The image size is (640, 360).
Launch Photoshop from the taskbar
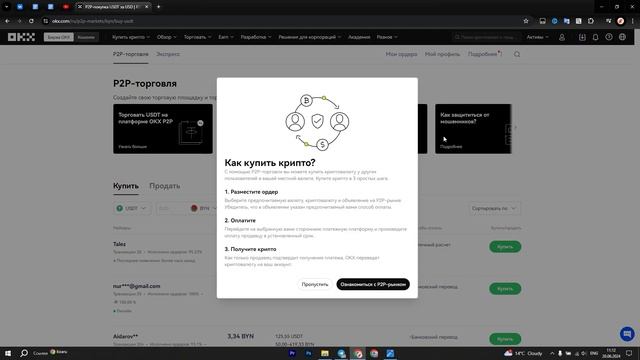click(x=309, y=353)
